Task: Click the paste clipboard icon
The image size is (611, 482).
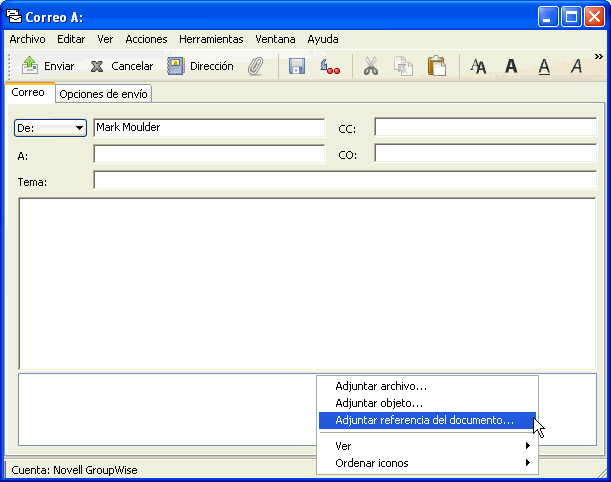Action: (x=436, y=66)
